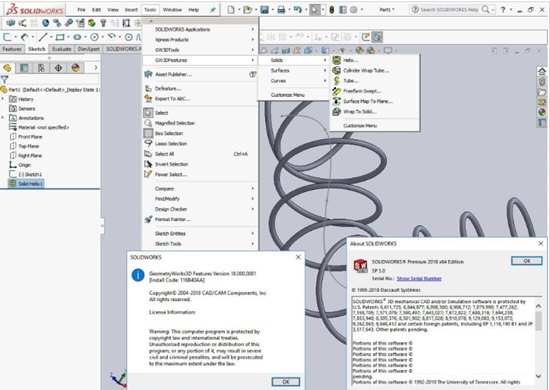
Task: Click the Tube feature icon
Action: 337,81
